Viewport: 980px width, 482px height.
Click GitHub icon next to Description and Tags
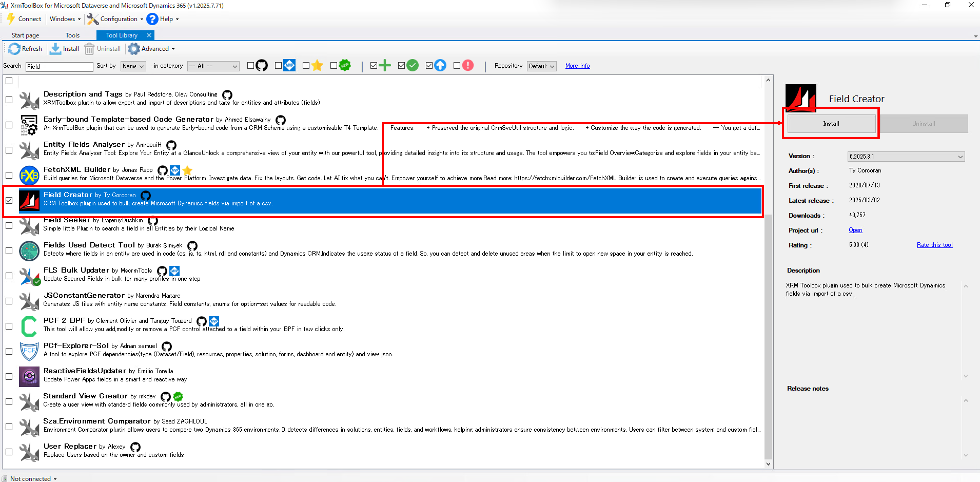click(227, 95)
